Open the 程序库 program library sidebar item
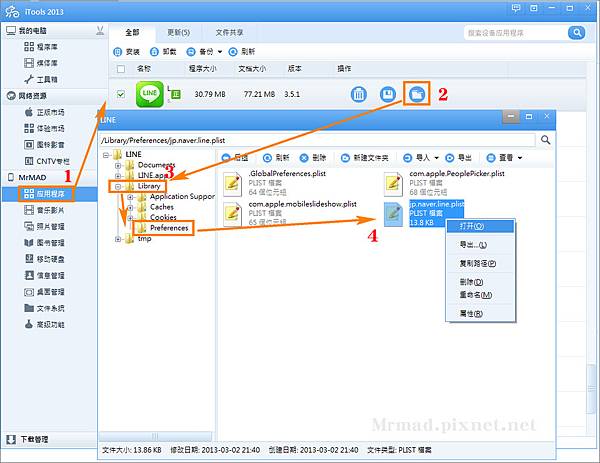The width and height of the screenshot is (600, 463). click(x=41, y=47)
